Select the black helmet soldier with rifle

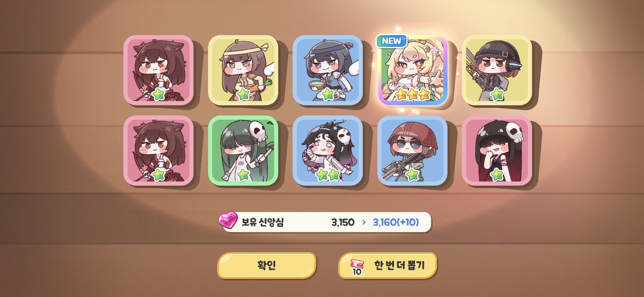tap(497, 70)
